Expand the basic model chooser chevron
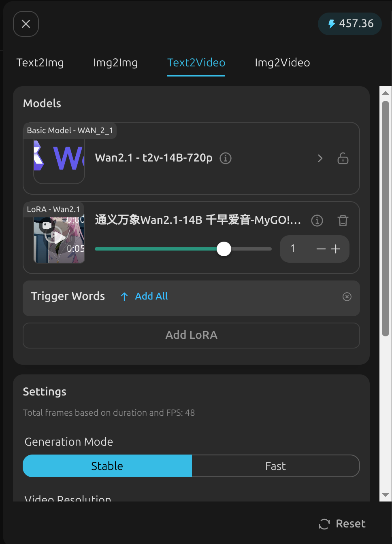 [320, 158]
